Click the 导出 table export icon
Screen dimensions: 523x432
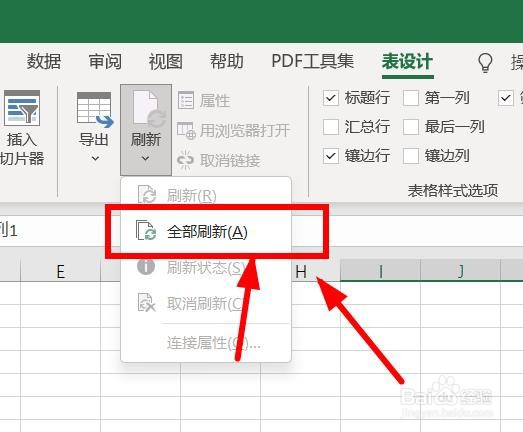tap(95, 110)
